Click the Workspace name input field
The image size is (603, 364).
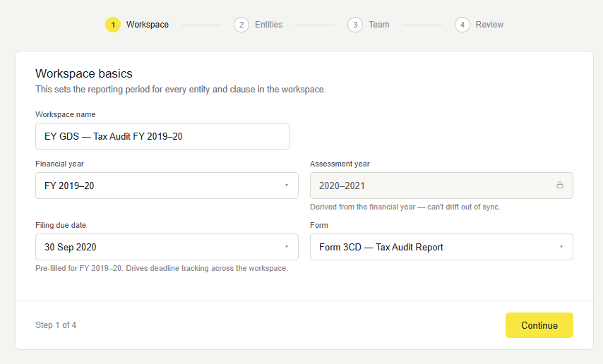coord(162,136)
